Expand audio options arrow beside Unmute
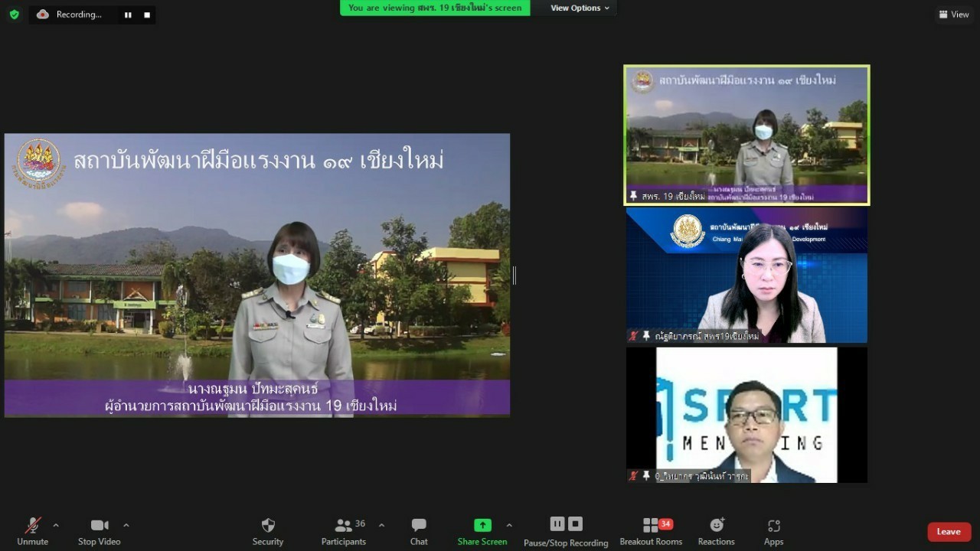The width and height of the screenshot is (980, 551). coord(56,525)
